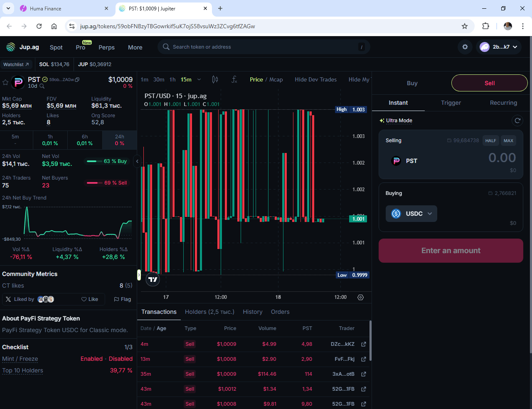Click the Sell button
Image resolution: width=532 pixels, height=409 pixels.
(490, 83)
